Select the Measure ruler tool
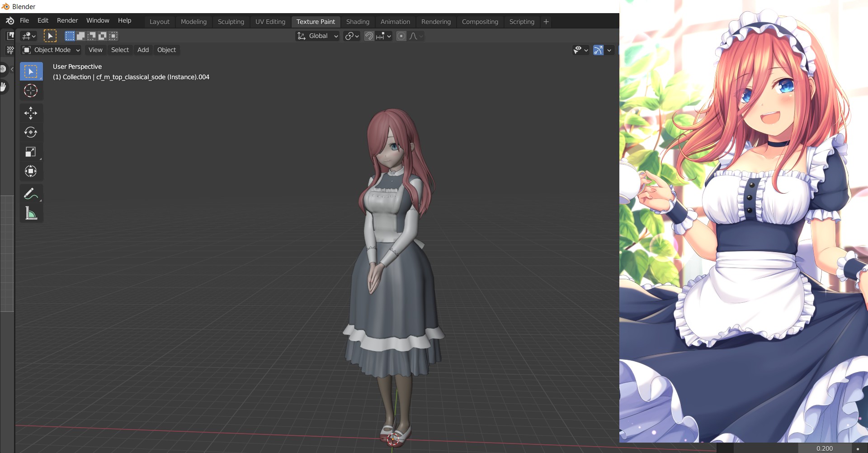 [31, 213]
